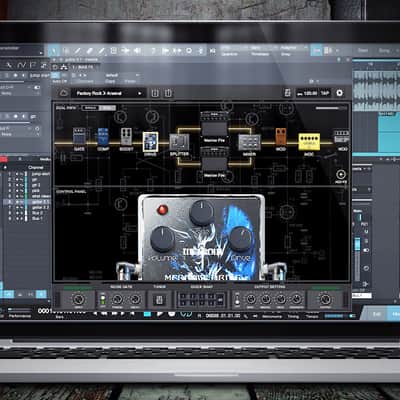Image resolution: width=400 pixels, height=400 pixels.
Task: Toggle the Noise Gate on/off switch
Action: click(103, 300)
